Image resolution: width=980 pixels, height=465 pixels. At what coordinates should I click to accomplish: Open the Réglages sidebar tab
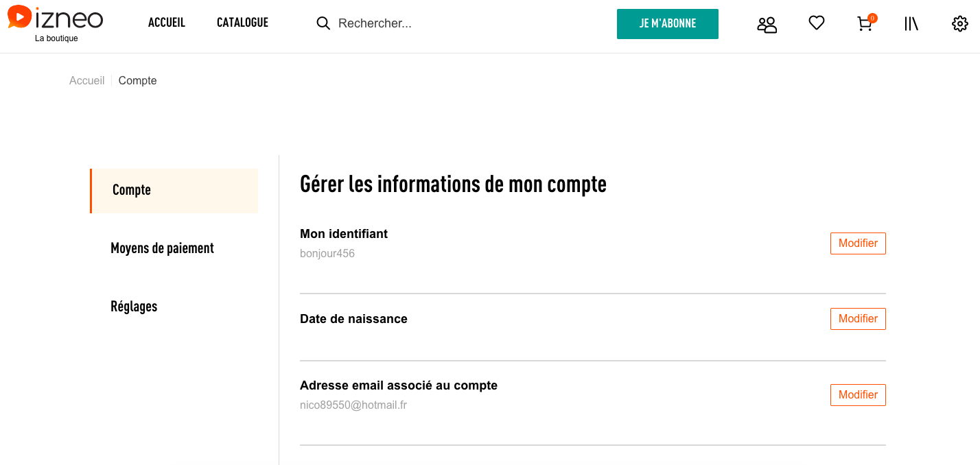point(134,307)
